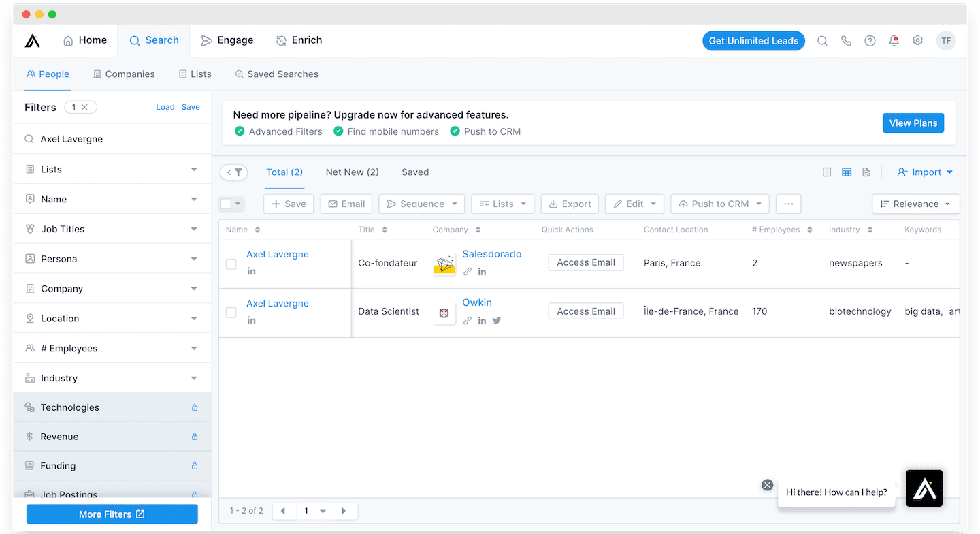
Task: Click LinkedIn icon under Axel Lavergne Co-fondateur
Action: point(251,271)
